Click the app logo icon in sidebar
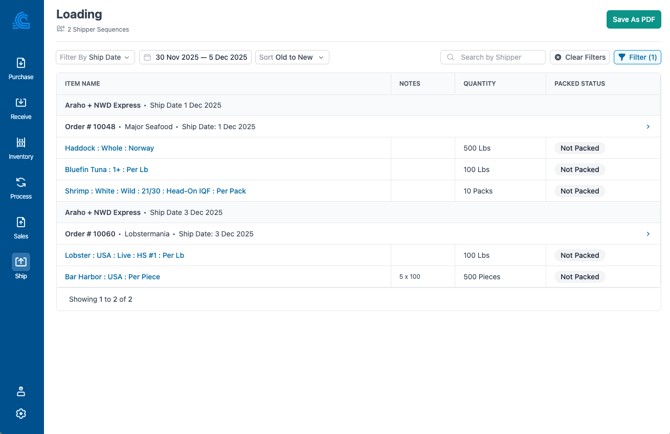670x434 pixels. (21, 21)
